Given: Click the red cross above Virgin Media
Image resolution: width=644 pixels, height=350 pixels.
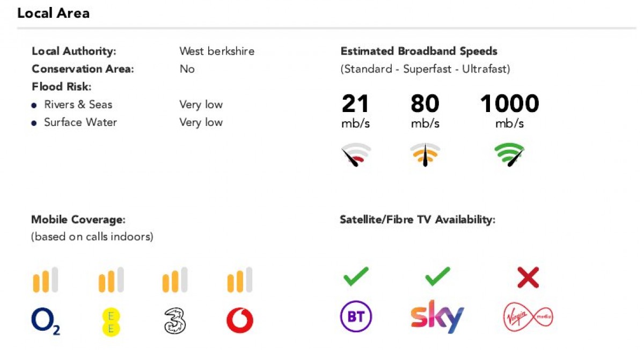Looking at the screenshot, I should pos(528,278).
